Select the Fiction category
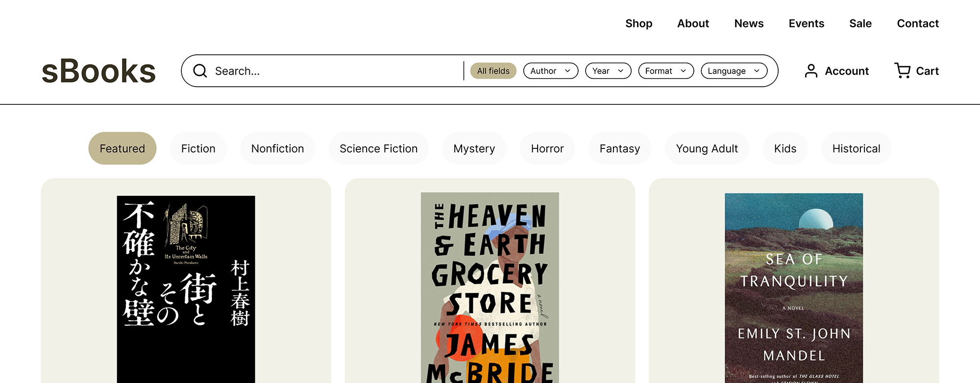980x383 pixels. pos(198,148)
